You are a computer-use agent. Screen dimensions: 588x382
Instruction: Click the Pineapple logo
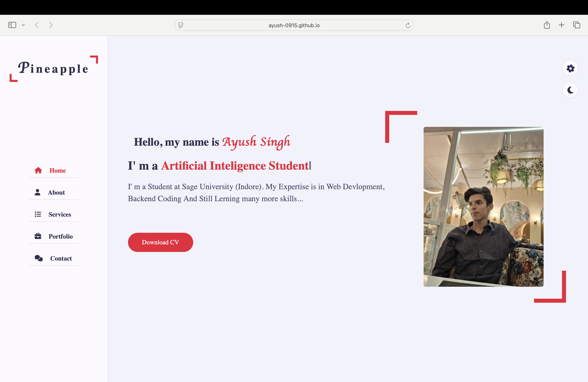coord(54,68)
